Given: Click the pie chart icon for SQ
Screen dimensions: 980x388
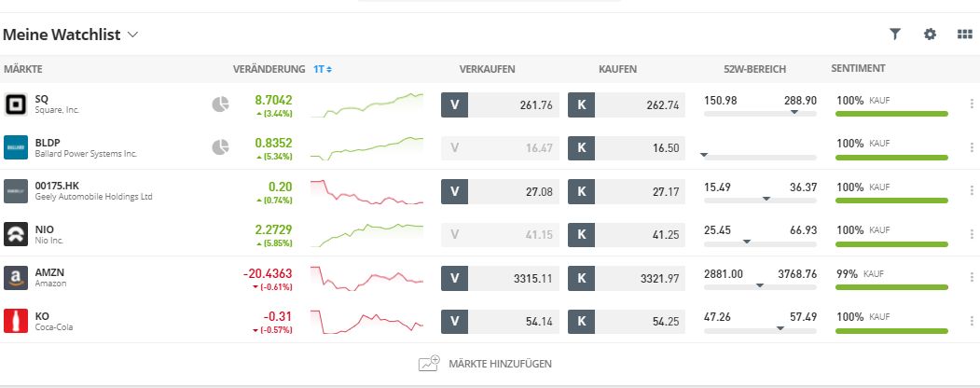Looking at the screenshot, I should [221, 104].
